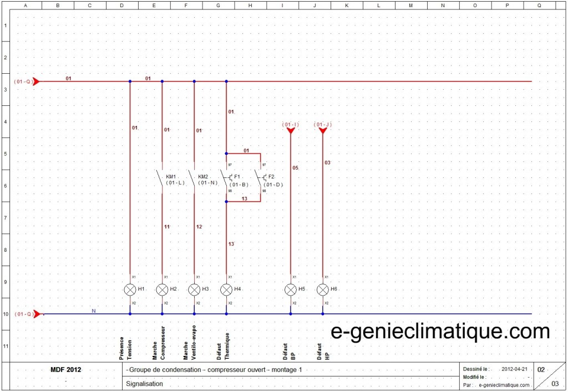The height and width of the screenshot is (392, 568).
Task: Click the large e-genieclimatique.com watermark
Action: coord(440,332)
